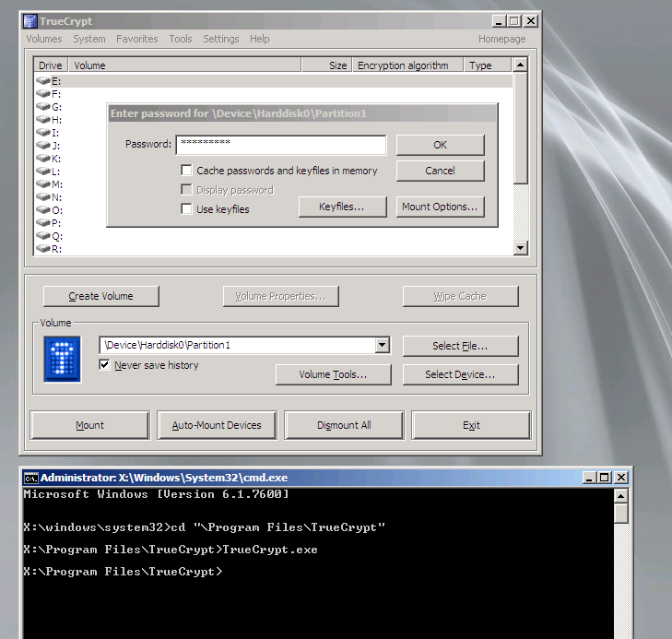Select drive O: icon in the list
672x639 pixels.
[x=43, y=210]
